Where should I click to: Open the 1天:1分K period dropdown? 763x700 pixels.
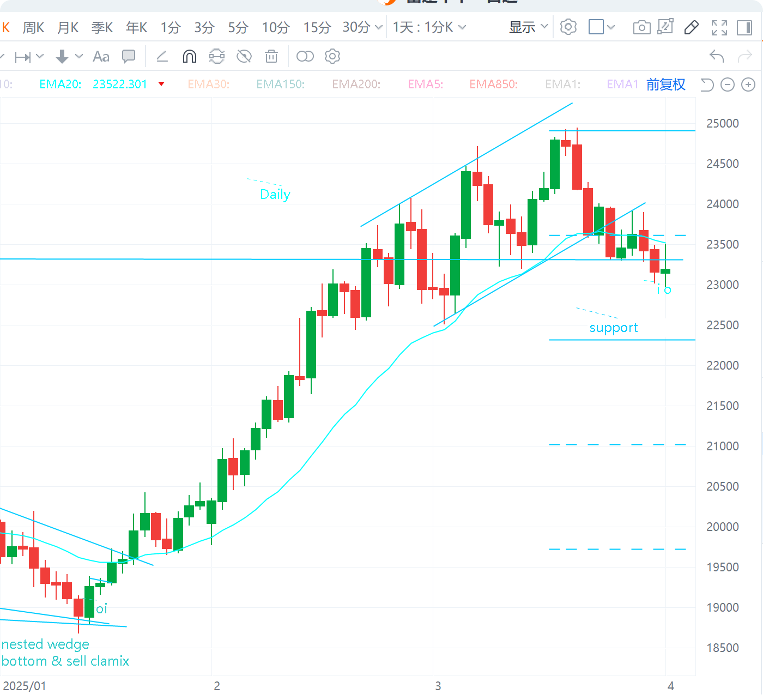tap(429, 27)
